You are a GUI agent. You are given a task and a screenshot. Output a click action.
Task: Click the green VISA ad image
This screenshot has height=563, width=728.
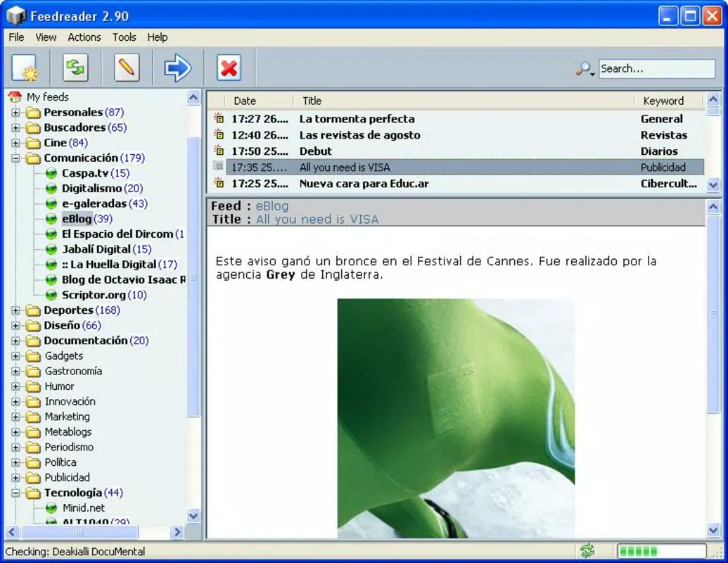[x=456, y=418]
